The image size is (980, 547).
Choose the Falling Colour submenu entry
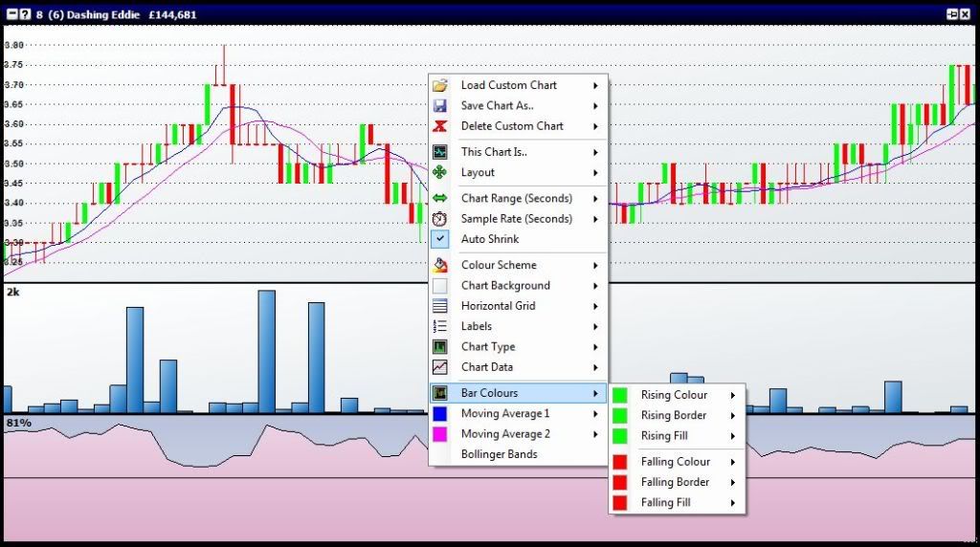[677, 462]
